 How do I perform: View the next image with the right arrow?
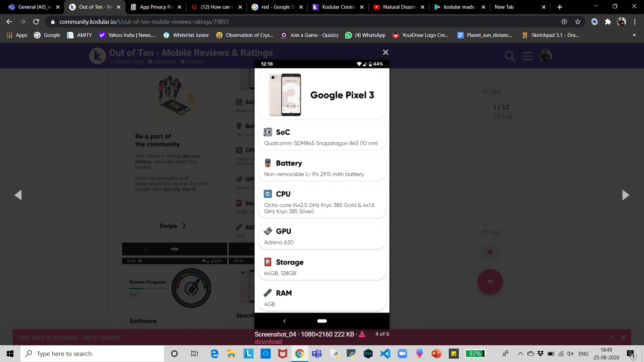626,195
